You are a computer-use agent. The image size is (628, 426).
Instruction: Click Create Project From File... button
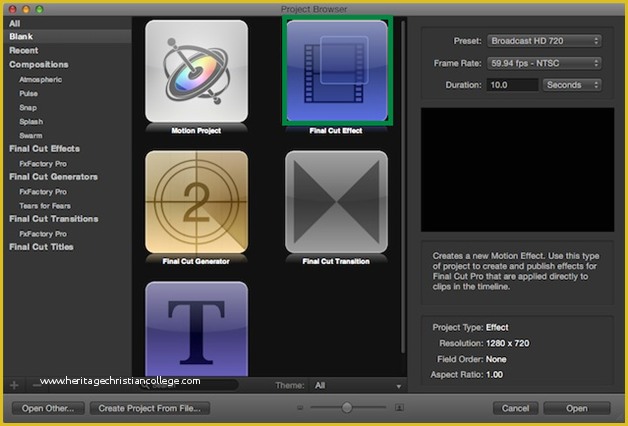150,408
